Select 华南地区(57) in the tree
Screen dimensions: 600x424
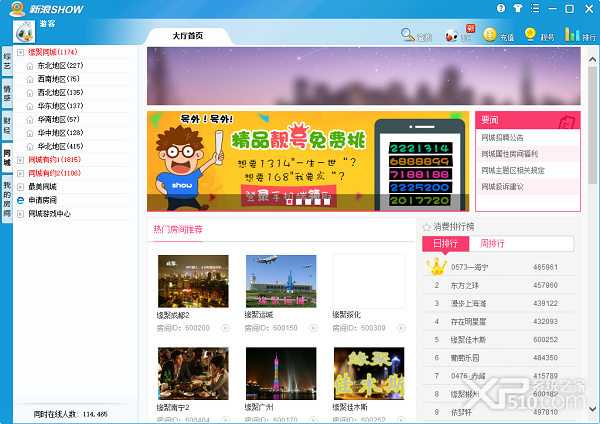(x=58, y=119)
